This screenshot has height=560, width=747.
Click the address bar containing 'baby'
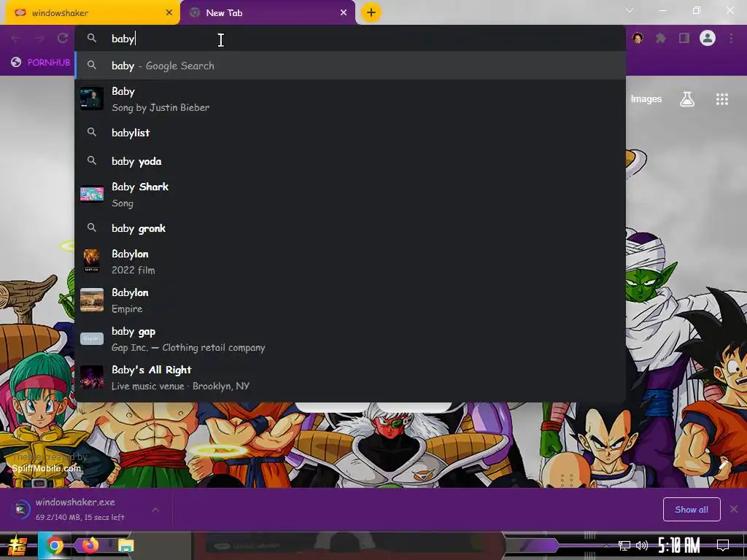coord(350,38)
